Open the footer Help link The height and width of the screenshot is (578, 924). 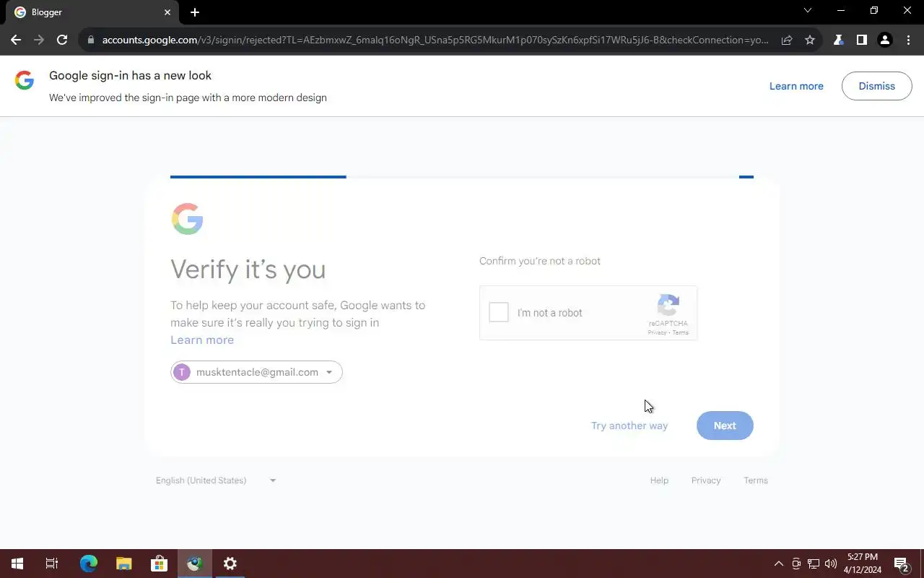pos(659,480)
